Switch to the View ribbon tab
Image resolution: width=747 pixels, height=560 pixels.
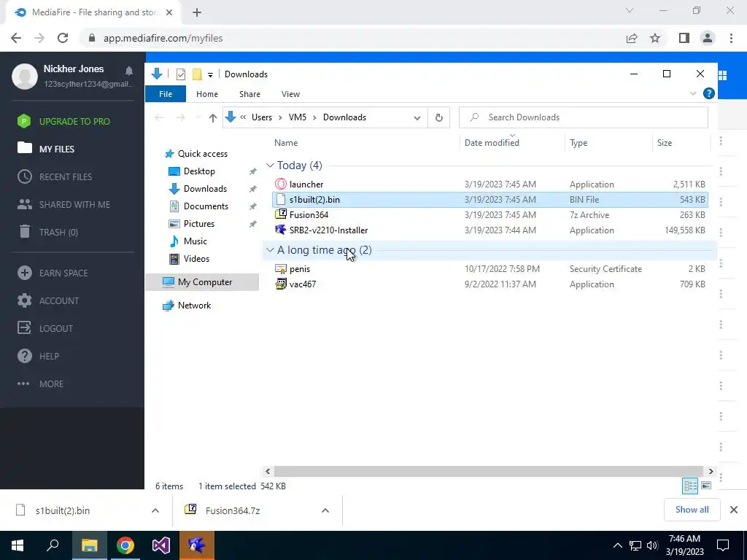290,94
